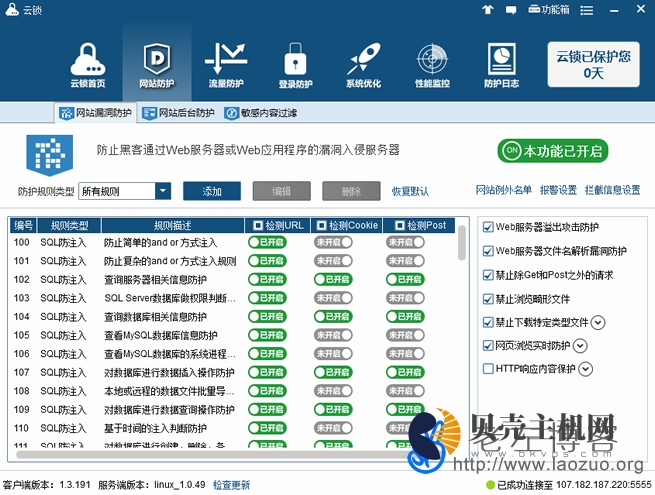Uncheck Web服务器溢出攻击防护
Viewport: 655px width, 495px height.
pyautogui.click(x=487, y=227)
